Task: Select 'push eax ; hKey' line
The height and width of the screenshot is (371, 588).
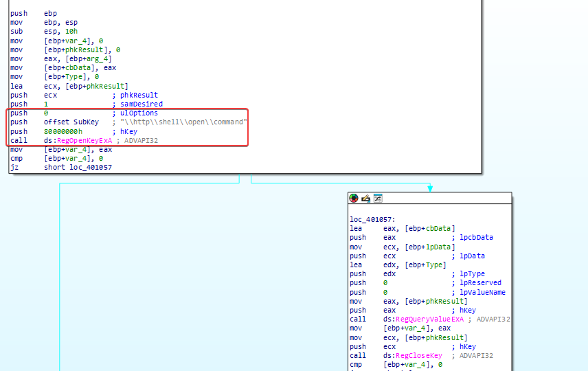Action: point(413,311)
